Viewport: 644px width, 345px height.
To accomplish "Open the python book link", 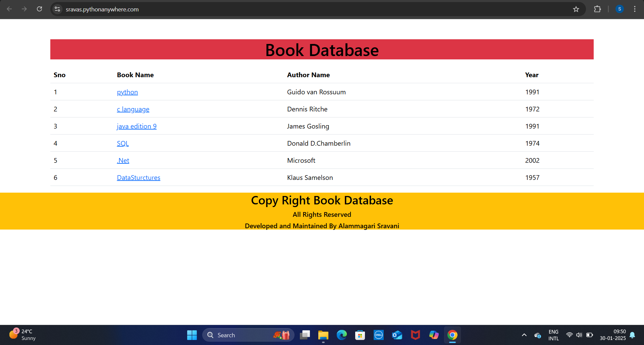I will point(127,92).
